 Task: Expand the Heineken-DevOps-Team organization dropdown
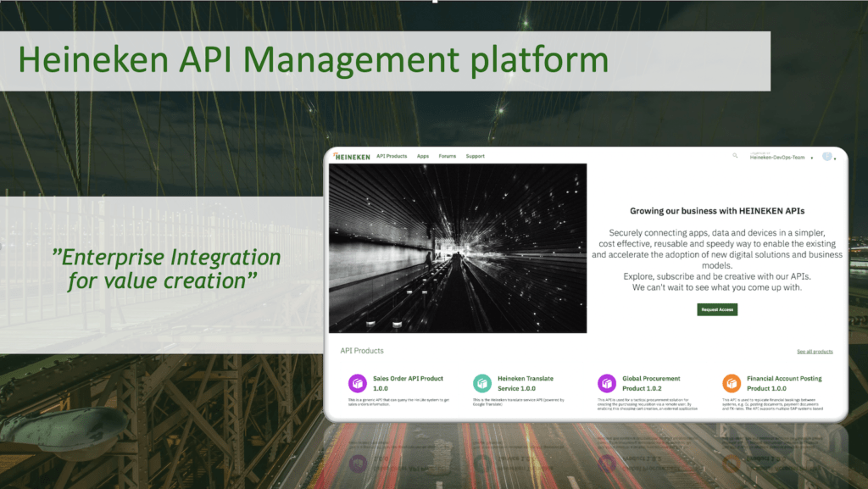point(781,157)
